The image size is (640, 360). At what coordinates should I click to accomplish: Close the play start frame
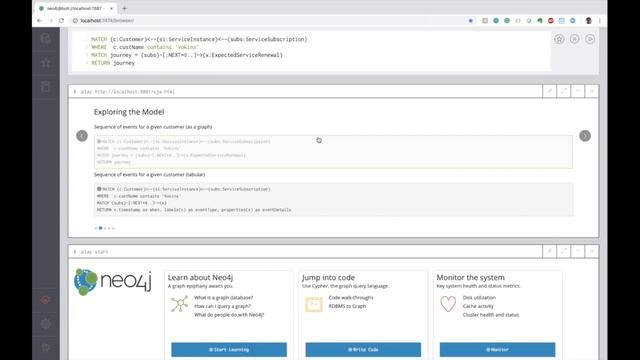point(592,252)
